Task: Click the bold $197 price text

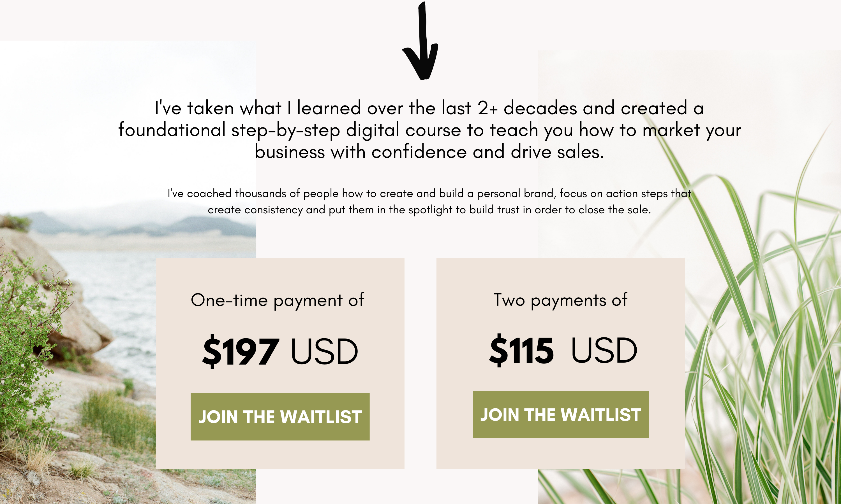Action: click(241, 351)
